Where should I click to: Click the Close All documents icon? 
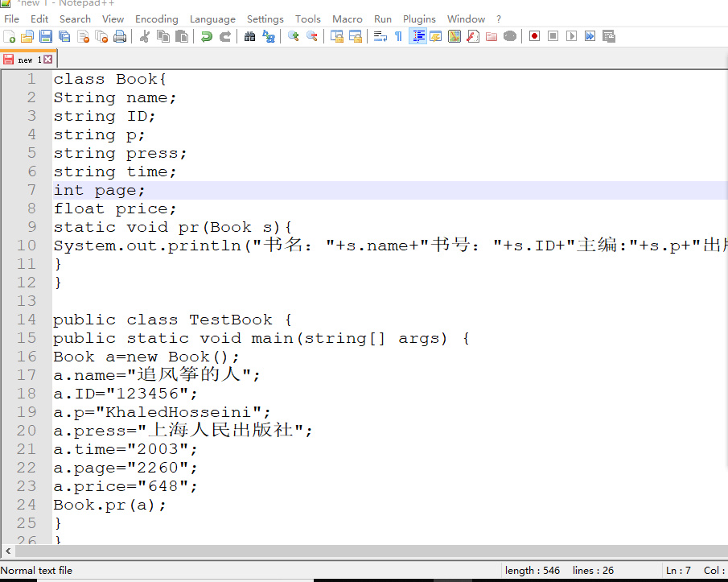click(101, 36)
